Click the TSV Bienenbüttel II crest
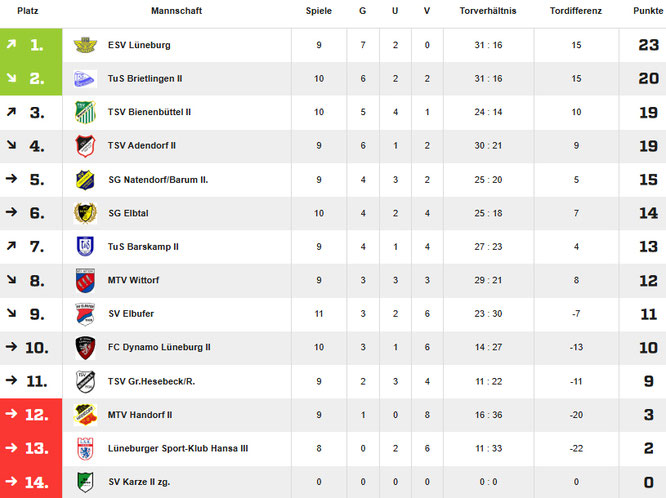 tap(85, 112)
